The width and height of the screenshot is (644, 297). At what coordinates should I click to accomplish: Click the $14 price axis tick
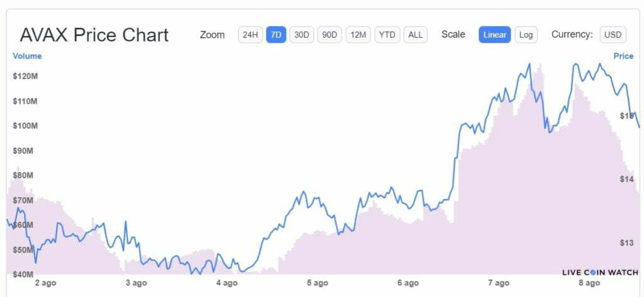pos(626,180)
